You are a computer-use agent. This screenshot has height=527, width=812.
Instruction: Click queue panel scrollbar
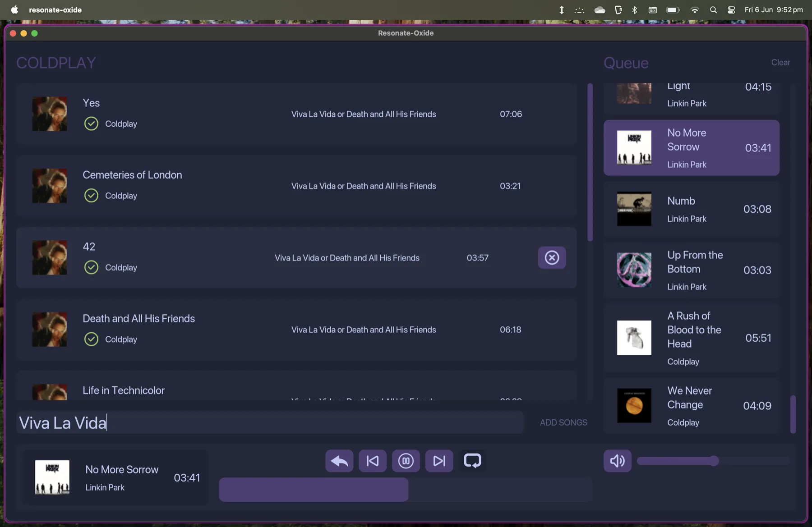tap(793, 414)
